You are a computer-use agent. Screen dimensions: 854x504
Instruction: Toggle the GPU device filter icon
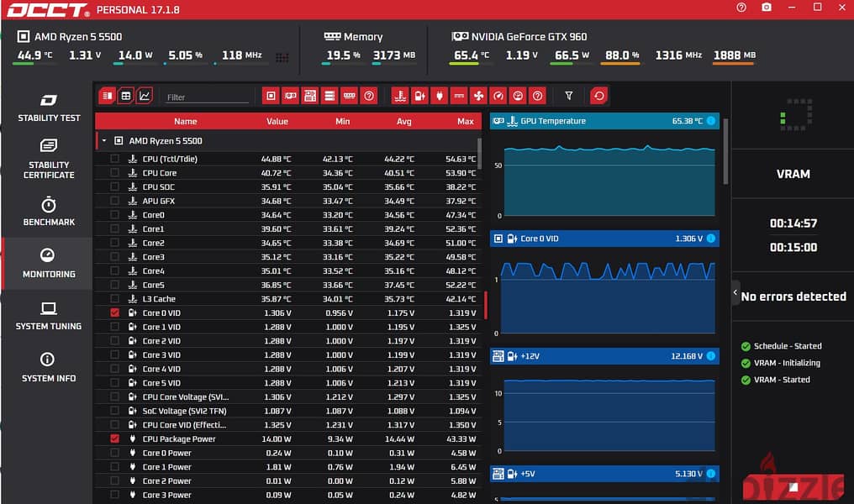290,96
